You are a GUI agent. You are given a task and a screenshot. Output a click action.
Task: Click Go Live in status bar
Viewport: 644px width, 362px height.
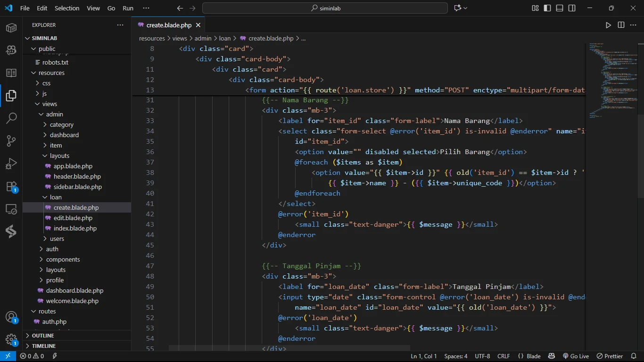pyautogui.click(x=576, y=356)
